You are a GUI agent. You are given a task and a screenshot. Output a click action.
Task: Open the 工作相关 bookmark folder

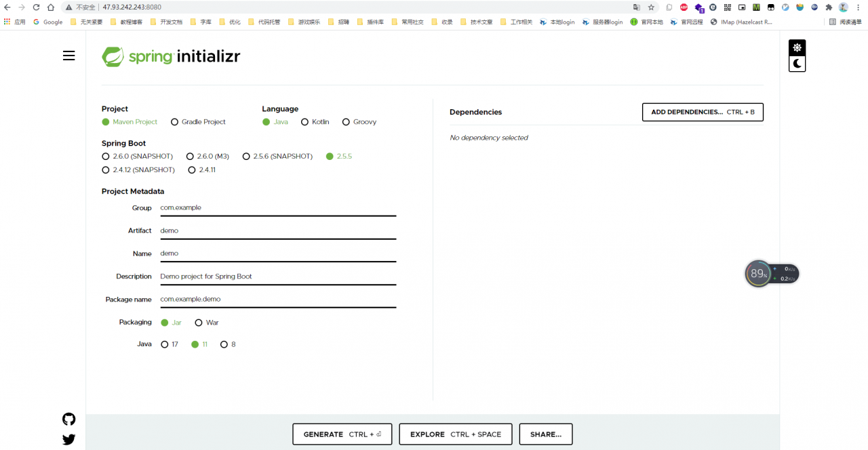point(516,22)
